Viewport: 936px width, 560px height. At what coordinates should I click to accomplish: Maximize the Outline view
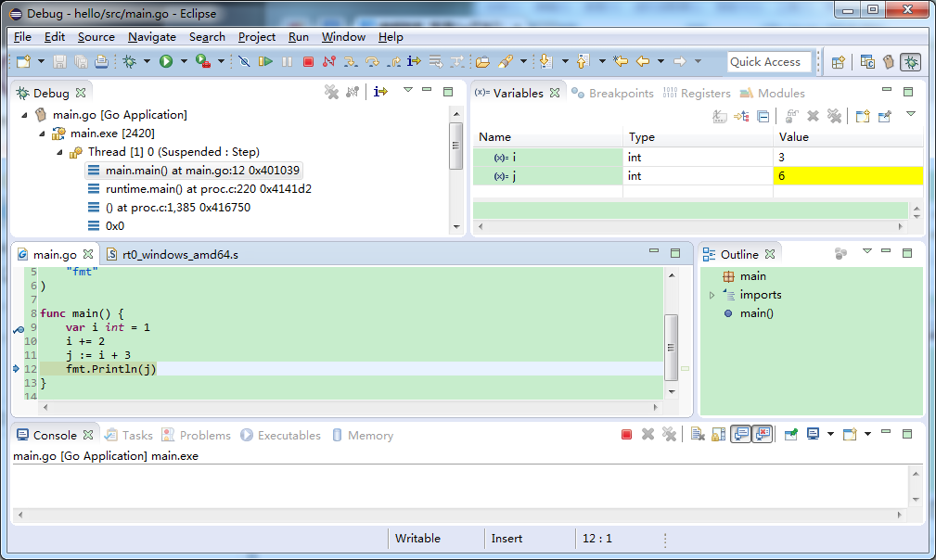pos(907,253)
